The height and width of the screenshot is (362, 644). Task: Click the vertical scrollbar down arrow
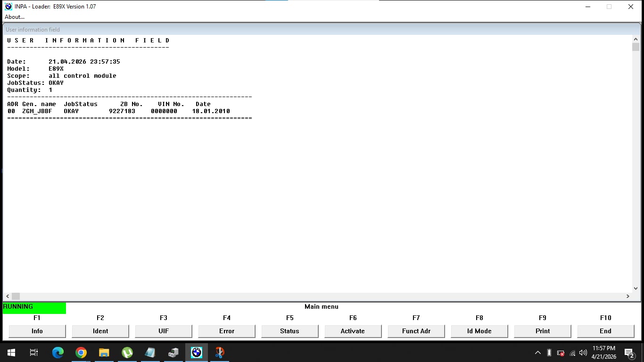click(x=636, y=288)
